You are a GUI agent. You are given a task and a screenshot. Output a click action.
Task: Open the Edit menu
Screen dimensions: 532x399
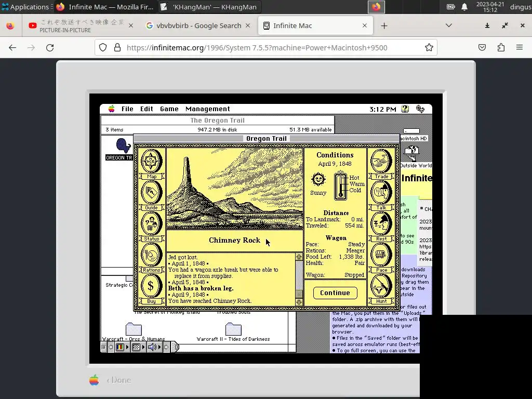point(147,109)
